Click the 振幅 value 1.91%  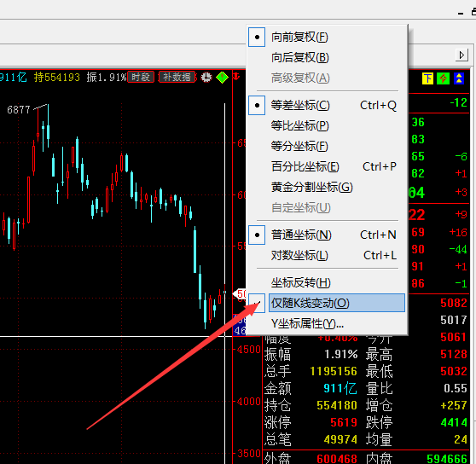pos(341,354)
